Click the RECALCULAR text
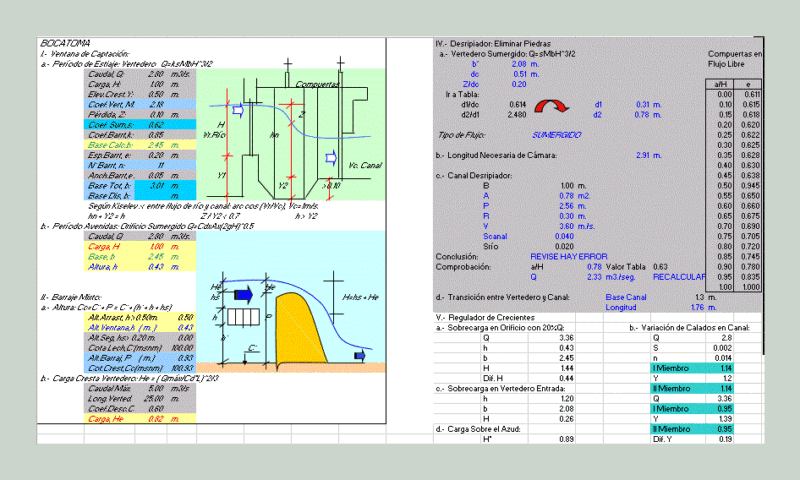The image size is (800, 480). pos(679,277)
